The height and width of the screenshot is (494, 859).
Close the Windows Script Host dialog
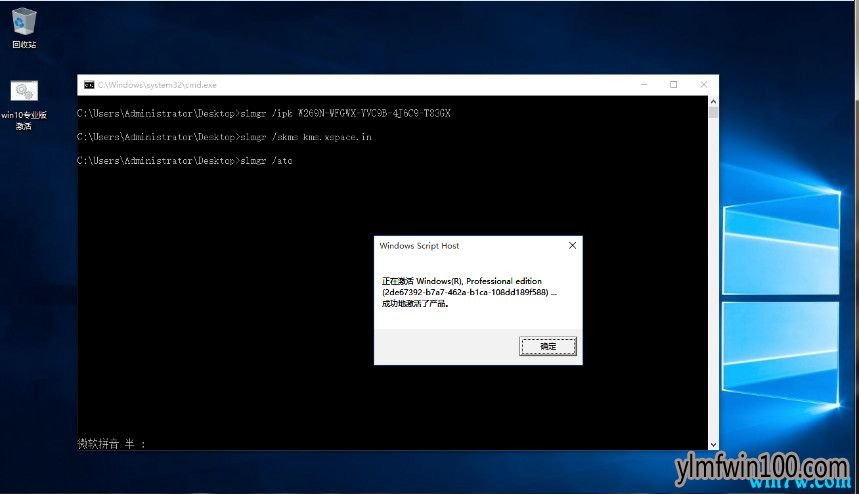pos(572,245)
